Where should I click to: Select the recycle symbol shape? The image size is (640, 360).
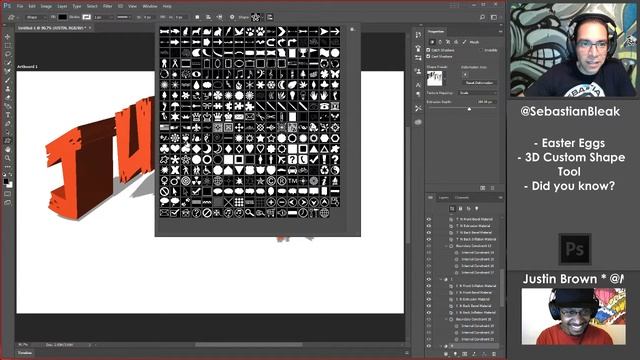tap(324, 170)
